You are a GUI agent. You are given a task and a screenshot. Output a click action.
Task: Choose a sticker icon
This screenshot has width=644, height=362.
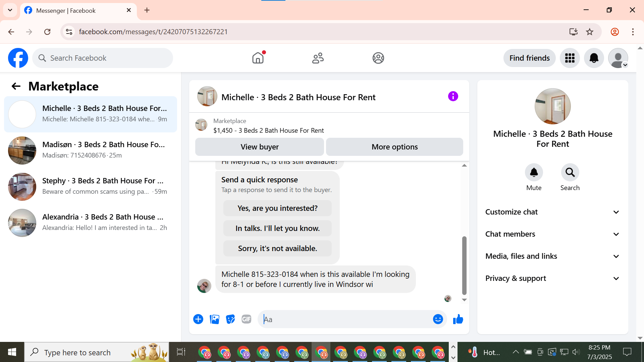[x=230, y=319]
